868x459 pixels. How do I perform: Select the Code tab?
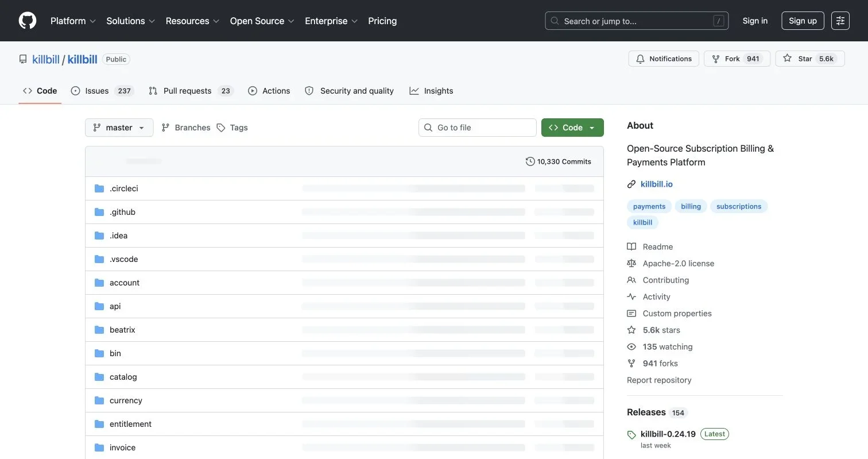[40, 91]
